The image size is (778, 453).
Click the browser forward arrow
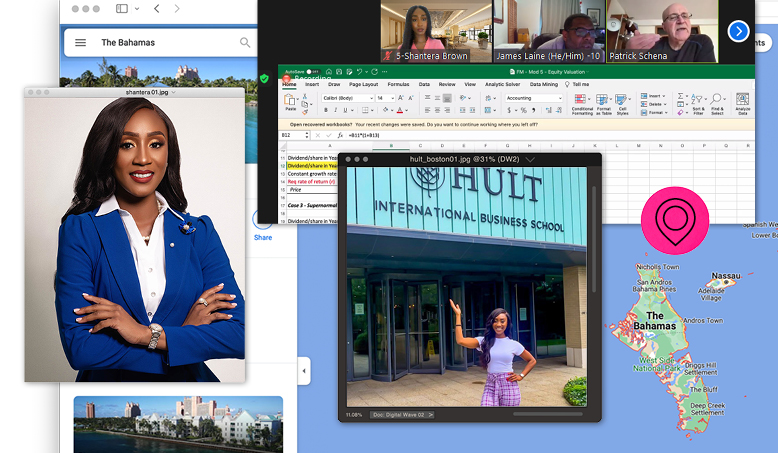pos(177,8)
